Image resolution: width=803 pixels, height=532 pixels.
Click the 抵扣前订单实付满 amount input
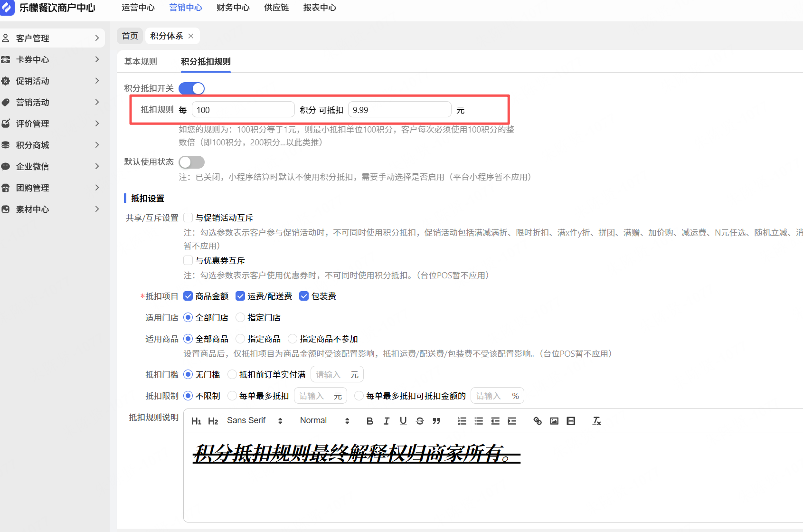[x=337, y=374]
